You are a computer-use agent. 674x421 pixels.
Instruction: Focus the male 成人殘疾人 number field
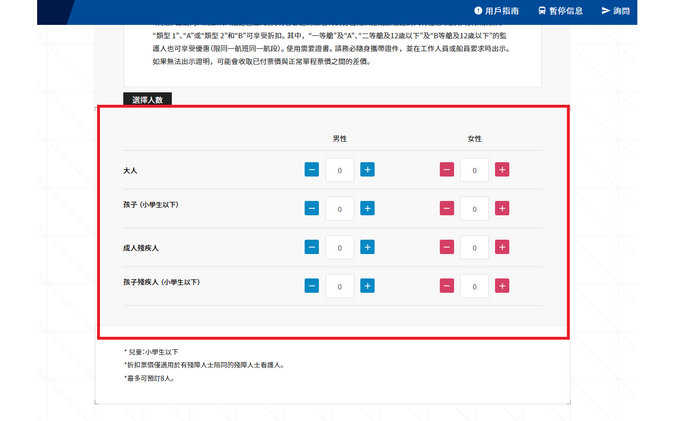(x=340, y=247)
